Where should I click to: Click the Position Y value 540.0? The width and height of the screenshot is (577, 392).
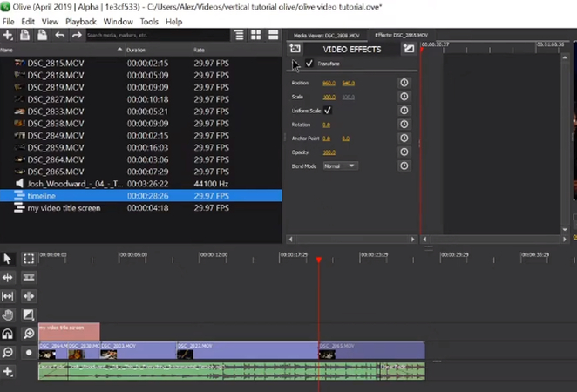pyautogui.click(x=348, y=83)
